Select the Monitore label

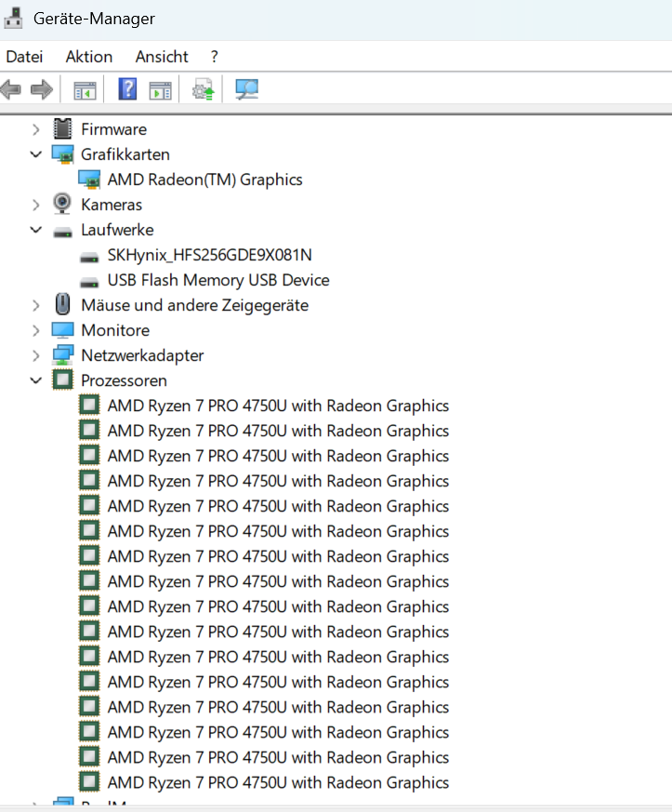point(115,330)
